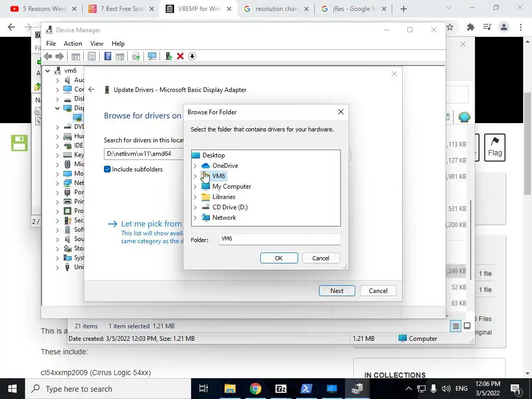Open Properties from Device Manager toolbar

[x=91, y=56]
